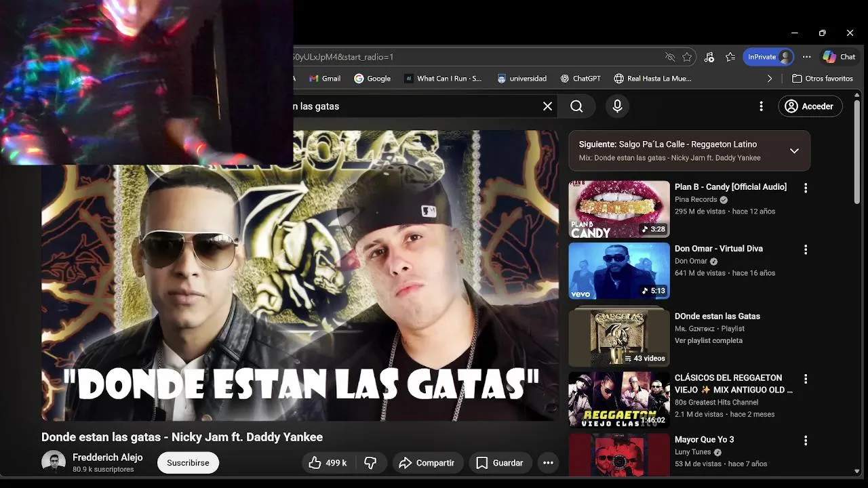868x488 pixels.
Task: Click the InPrivate profile badge
Action: pos(768,57)
